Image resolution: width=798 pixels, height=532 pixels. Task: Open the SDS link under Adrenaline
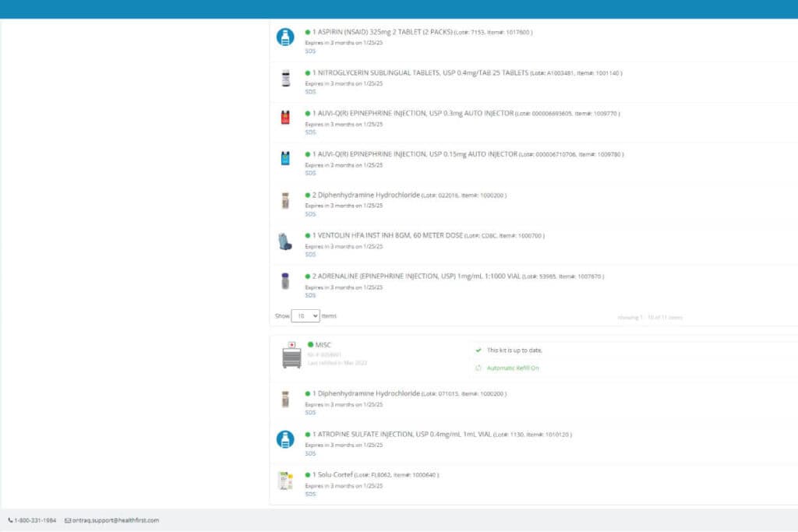[x=310, y=295]
